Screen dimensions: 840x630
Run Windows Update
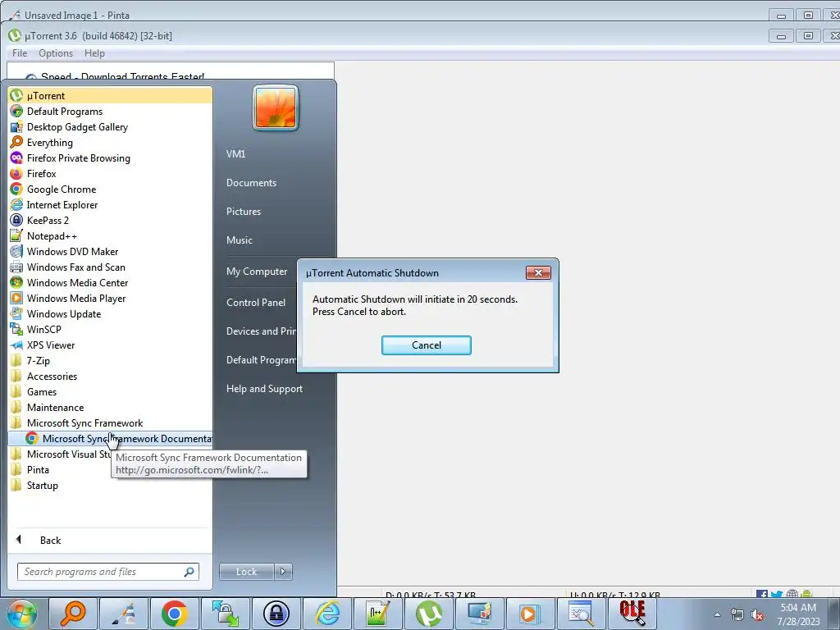click(x=111, y=314)
